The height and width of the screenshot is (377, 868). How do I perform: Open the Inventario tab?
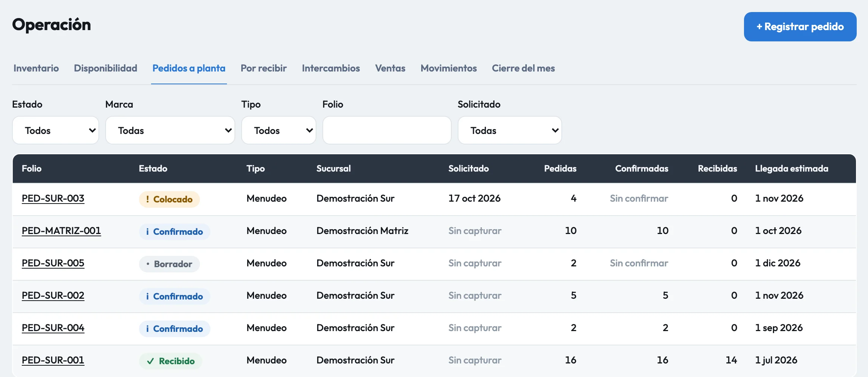pyautogui.click(x=36, y=68)
